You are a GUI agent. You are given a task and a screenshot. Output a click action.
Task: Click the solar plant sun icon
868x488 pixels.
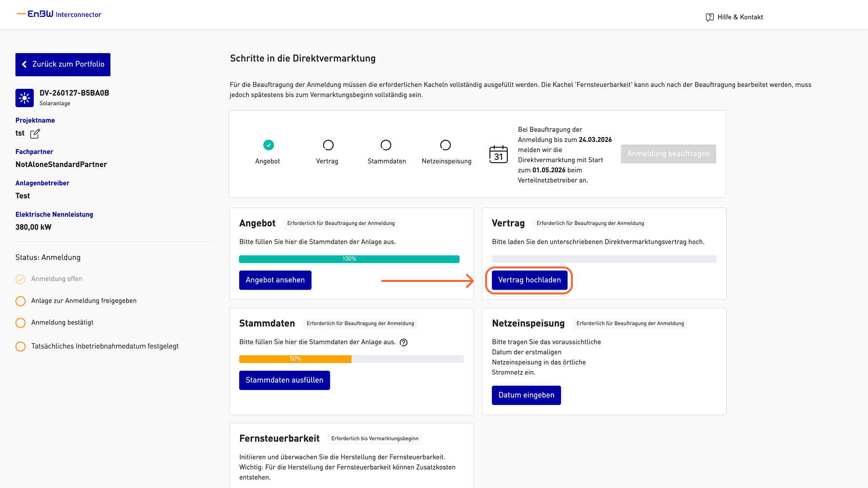click(x=25, y=98)
